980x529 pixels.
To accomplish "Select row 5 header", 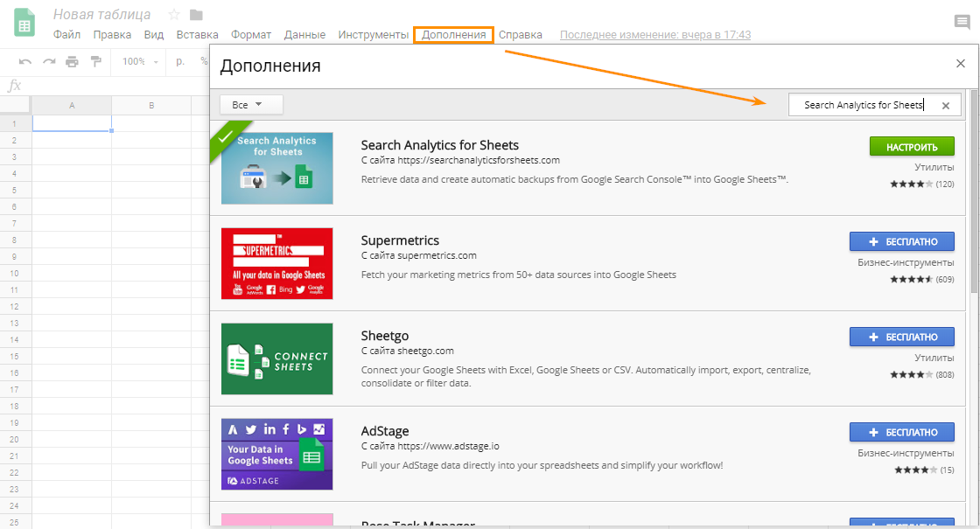I will tap(14, 190).
